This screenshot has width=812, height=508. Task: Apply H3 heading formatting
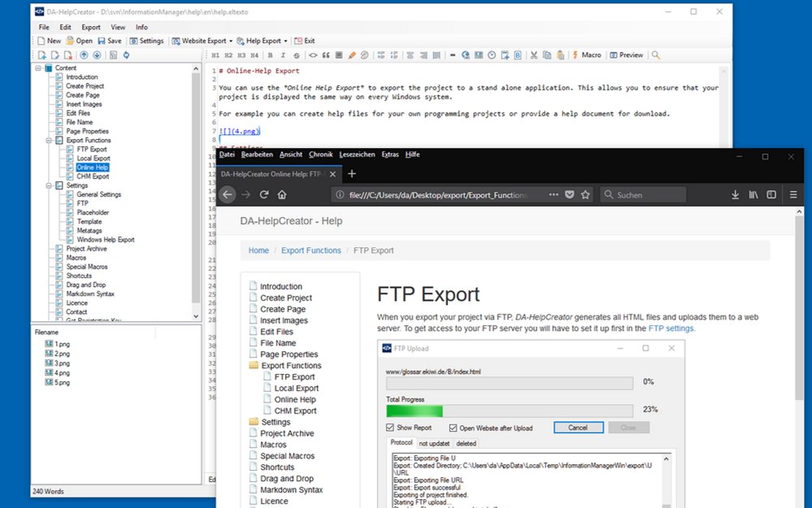tap(241, 55)
